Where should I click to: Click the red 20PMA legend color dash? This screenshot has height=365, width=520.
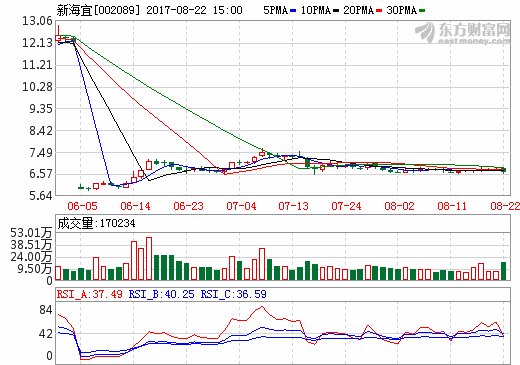(379, 11)
